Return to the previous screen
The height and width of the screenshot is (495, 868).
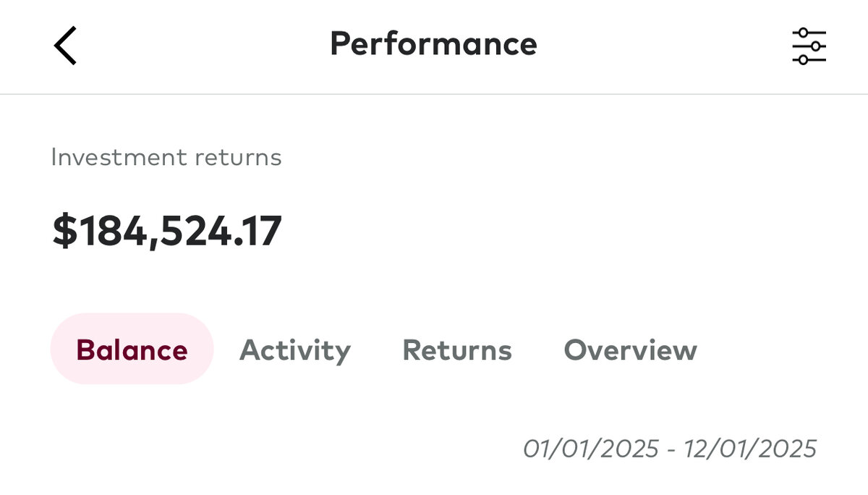(65, 45)
